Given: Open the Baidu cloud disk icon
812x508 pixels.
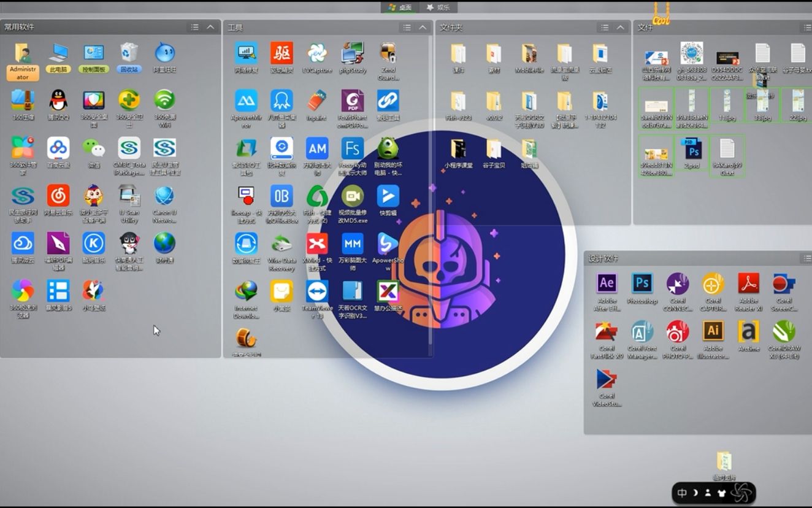Looking at the screenshot, I should tap(58, 148).
